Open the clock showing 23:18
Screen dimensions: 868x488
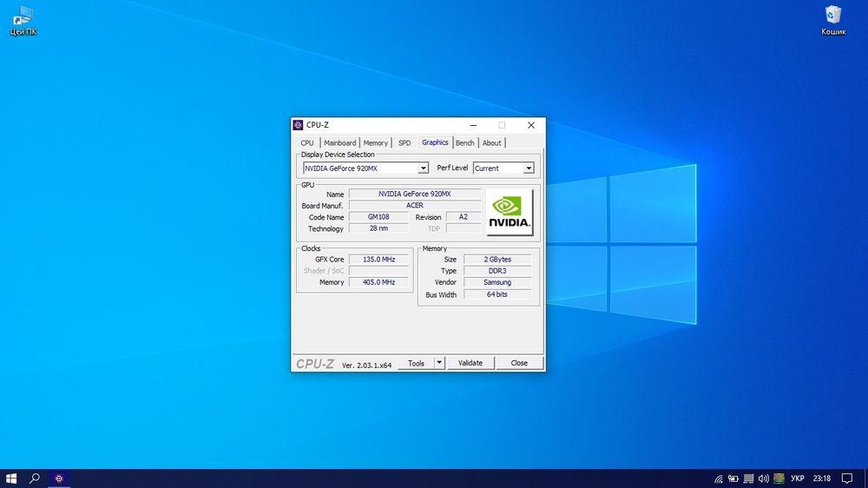pyautogui.click(x=822, y=478)
